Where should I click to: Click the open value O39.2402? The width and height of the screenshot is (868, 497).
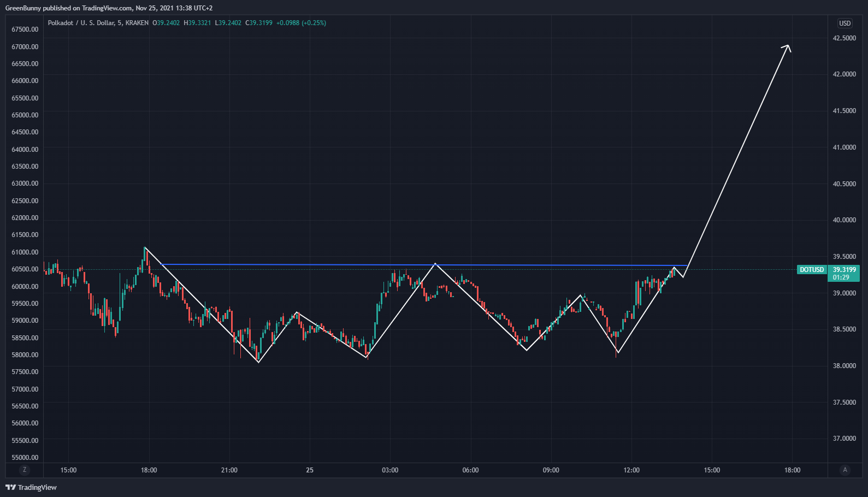click(x=166, y=23)
